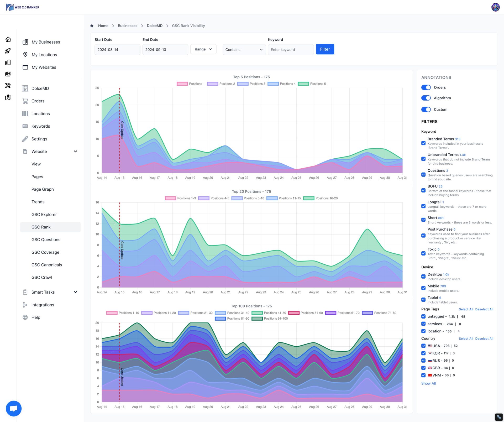Screen dimensions: 504x422
Task: Click the blue Filter button
Action: pos(325,49)
